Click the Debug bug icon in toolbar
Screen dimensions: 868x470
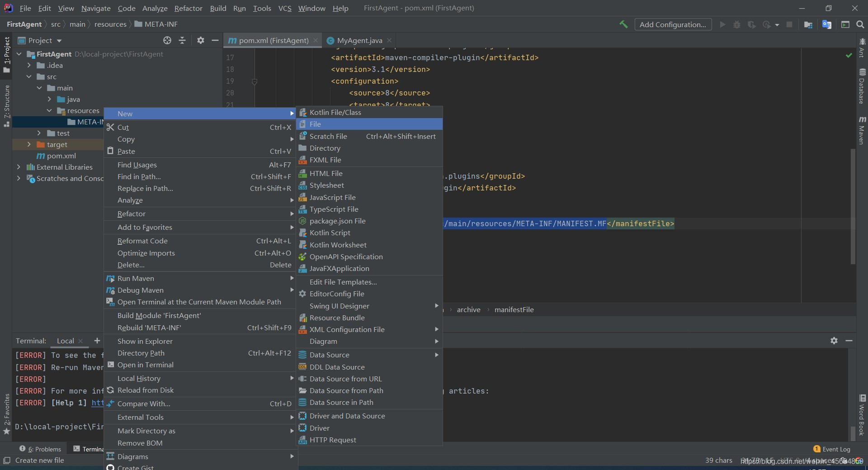(737, 24)
